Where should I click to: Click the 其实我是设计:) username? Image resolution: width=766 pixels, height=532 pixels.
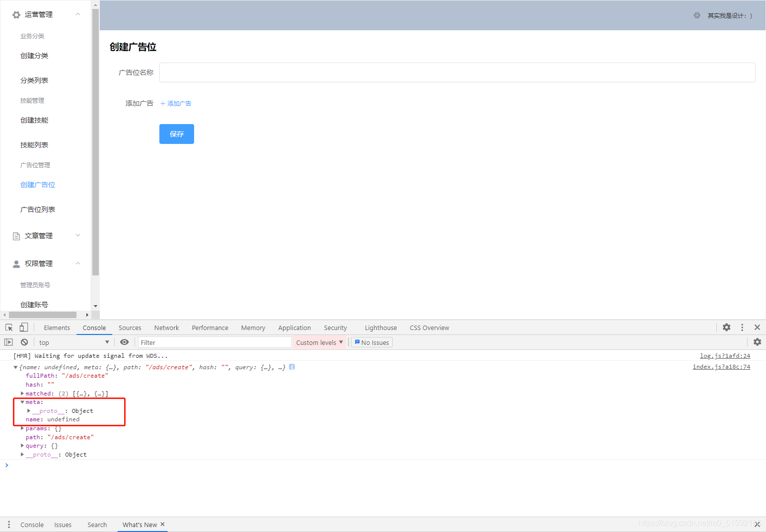pyautogui.click(x=730, y=16)
